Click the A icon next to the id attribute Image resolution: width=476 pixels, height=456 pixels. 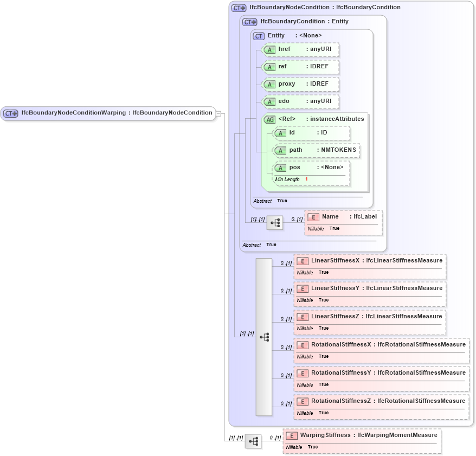[x=280, y=133]
